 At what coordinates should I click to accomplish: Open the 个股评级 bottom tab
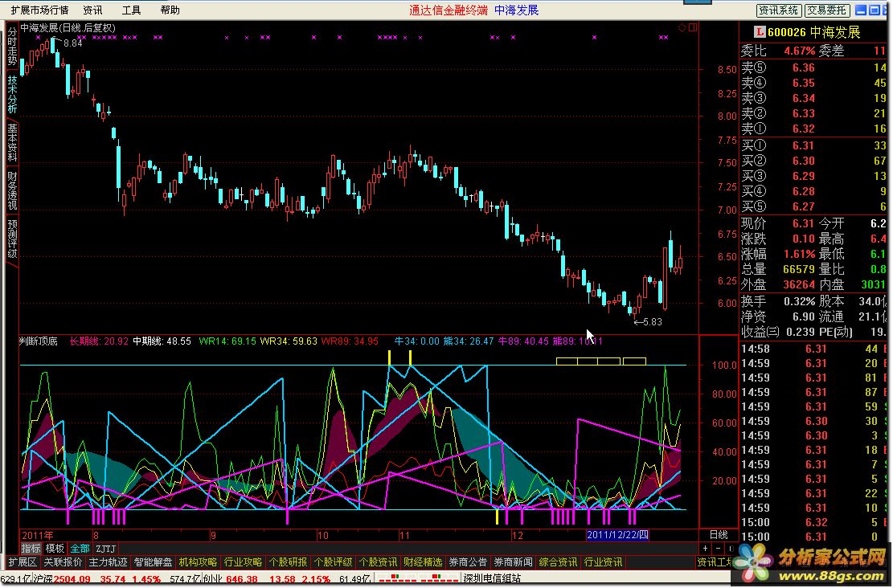click(x=333, y=561)
